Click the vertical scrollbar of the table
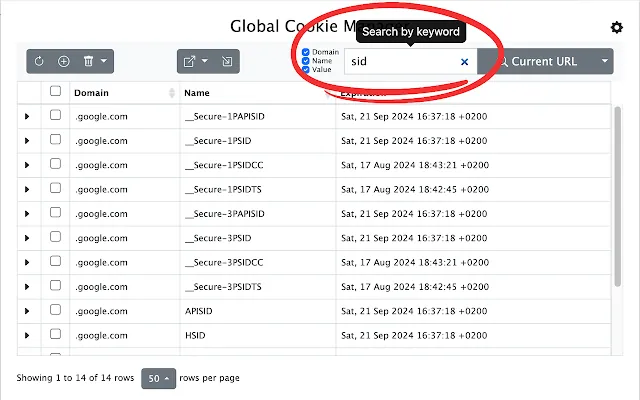Image resolution: width=640 pixels, height=400 pixels. [617, 196]
